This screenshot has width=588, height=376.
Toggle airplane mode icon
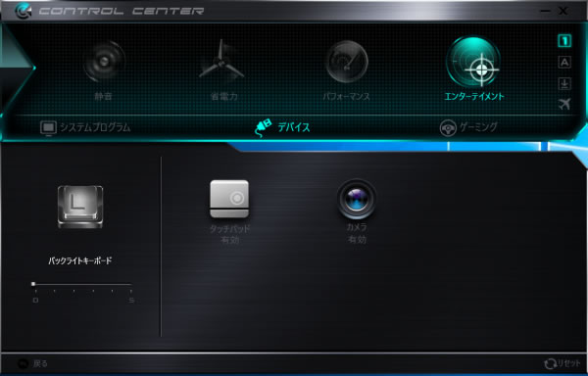564,104
